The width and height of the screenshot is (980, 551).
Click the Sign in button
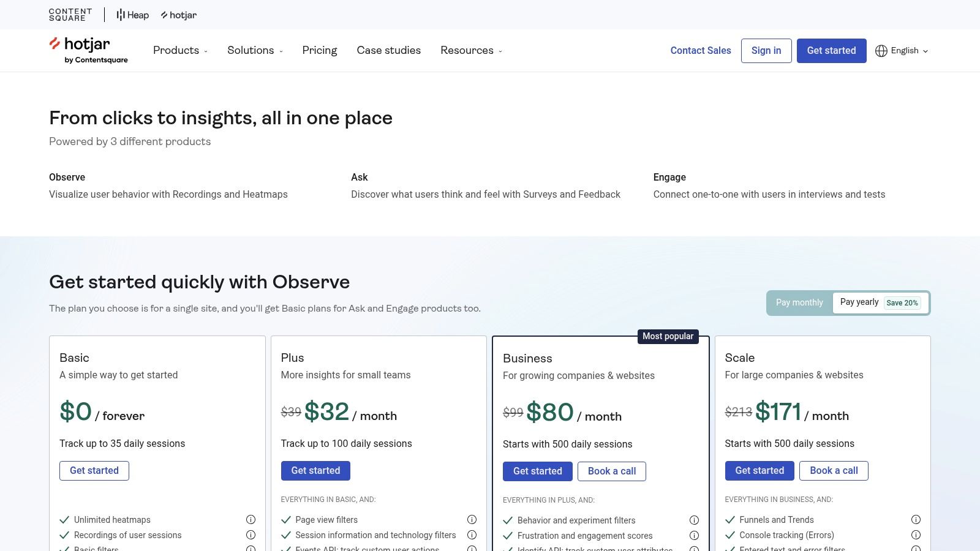[766, 51]
